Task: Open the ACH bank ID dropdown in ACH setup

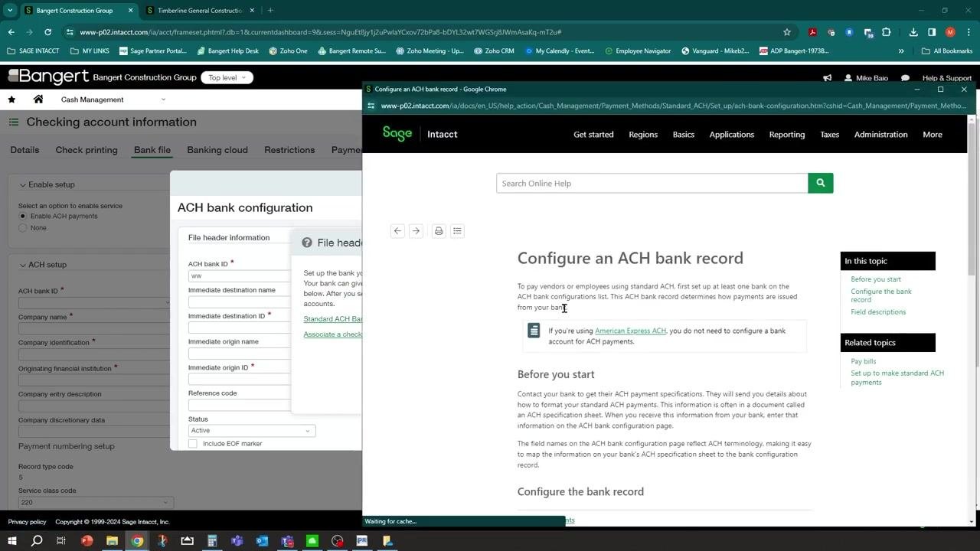Action: tap(93, 303)
